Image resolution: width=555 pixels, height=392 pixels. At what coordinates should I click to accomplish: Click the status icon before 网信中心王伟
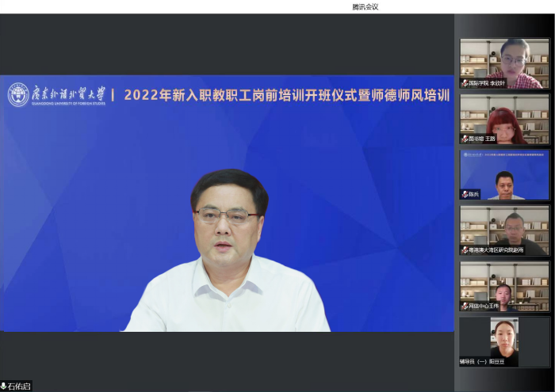click(x=465, y=306)
